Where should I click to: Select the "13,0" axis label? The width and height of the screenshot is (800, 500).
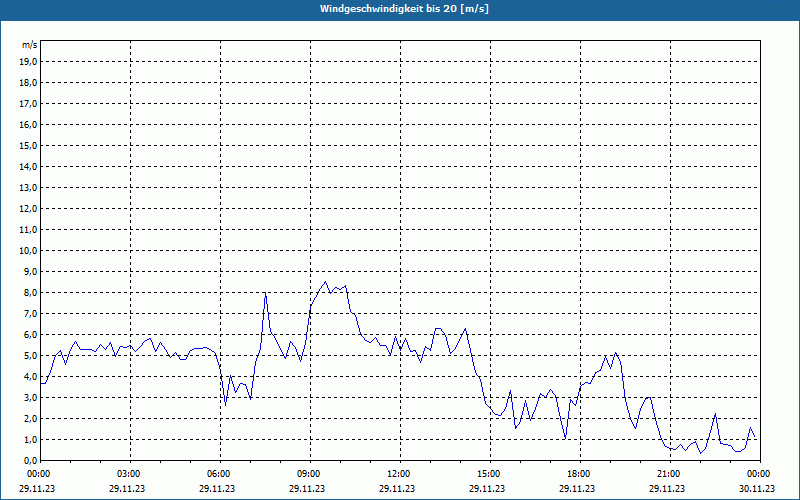tap(29, 187)
